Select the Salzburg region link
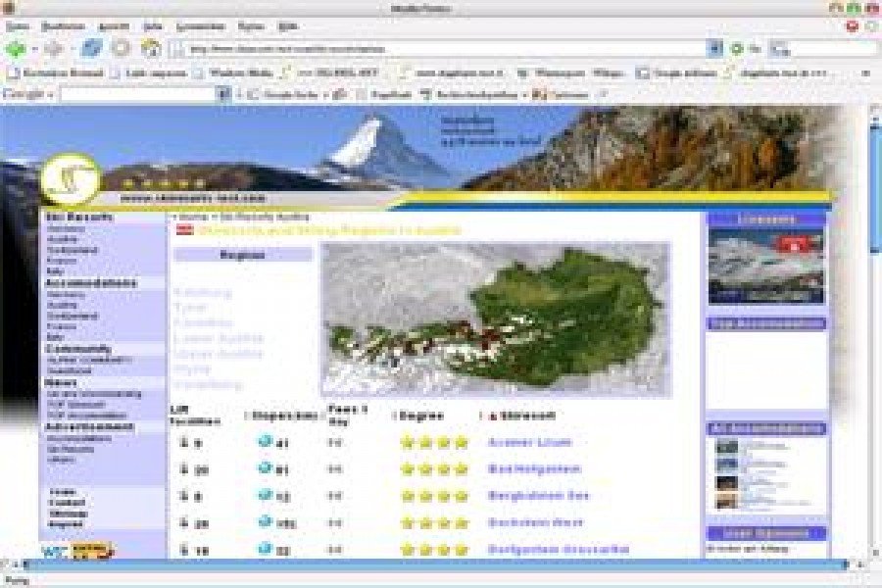The width and height of the screenshot is (882, 588). tap(203, 293)
